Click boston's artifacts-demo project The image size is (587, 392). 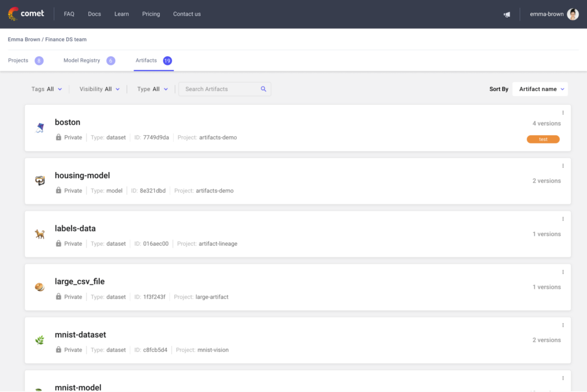click(218, 138)
